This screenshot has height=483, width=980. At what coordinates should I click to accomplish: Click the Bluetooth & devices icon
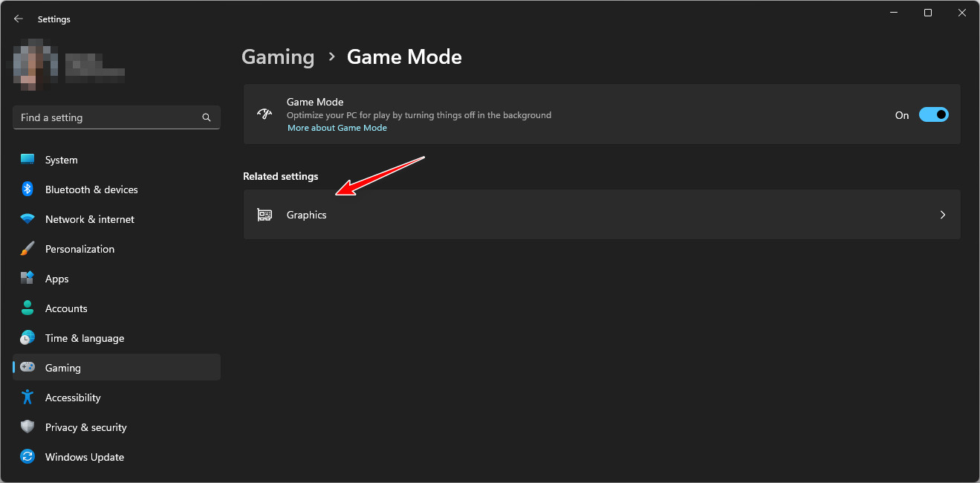tap(27, 189)
